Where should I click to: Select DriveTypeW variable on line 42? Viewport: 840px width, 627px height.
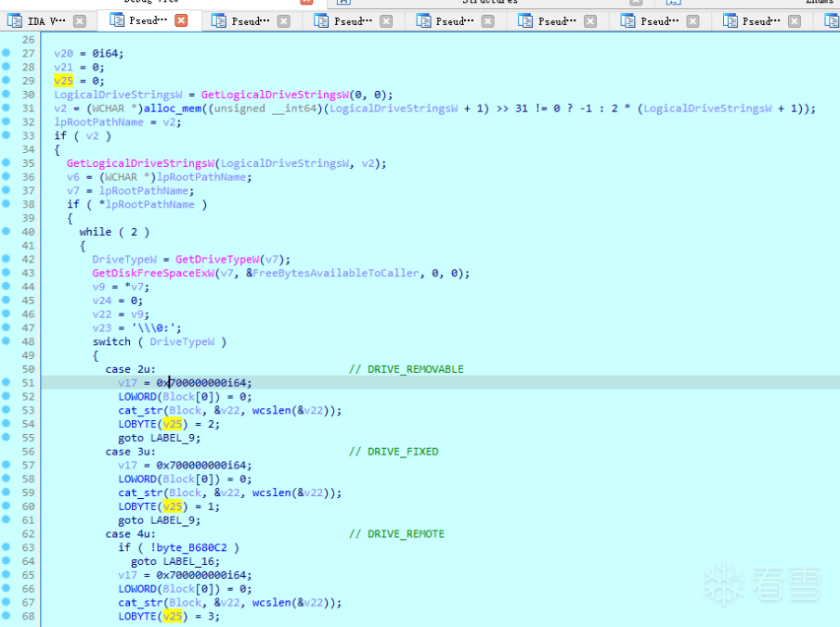[124, 260]
